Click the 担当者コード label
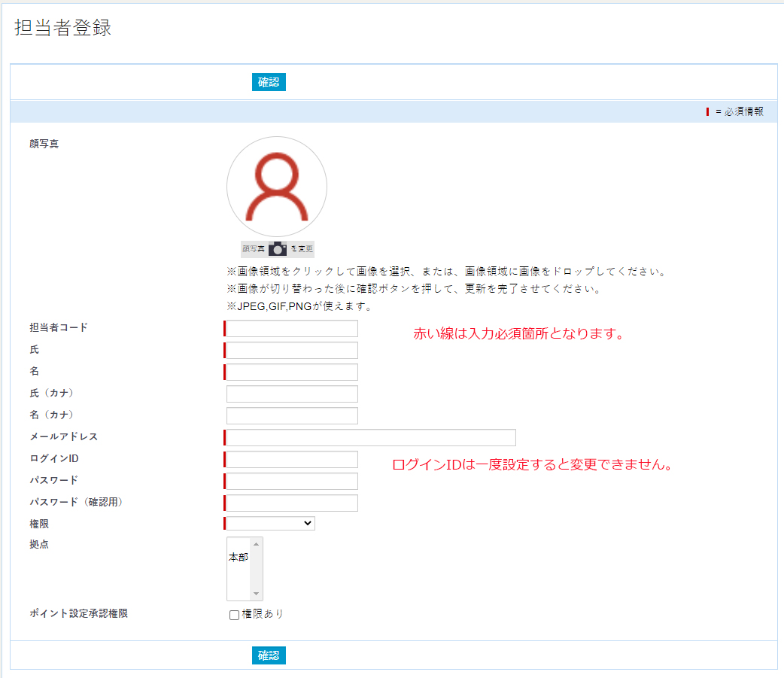 click(59, 327)
